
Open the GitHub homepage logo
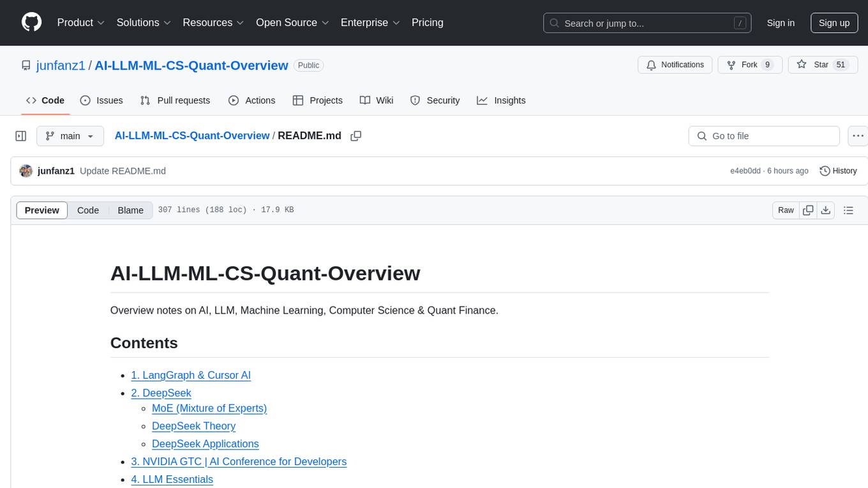[31, 22]
